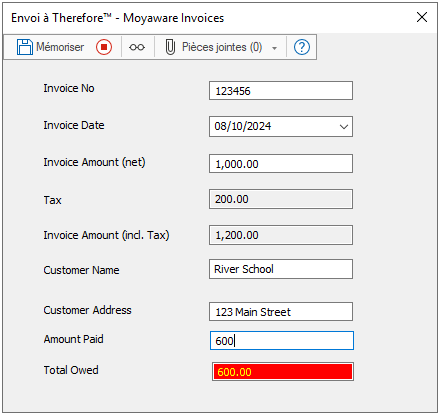Select the Customer Name field
440x415 pixels.
281,269
